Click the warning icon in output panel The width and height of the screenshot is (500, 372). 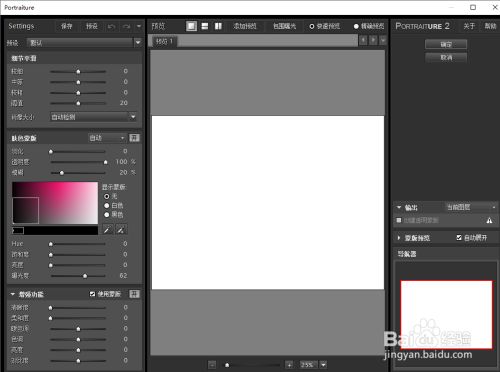(489, 220)
